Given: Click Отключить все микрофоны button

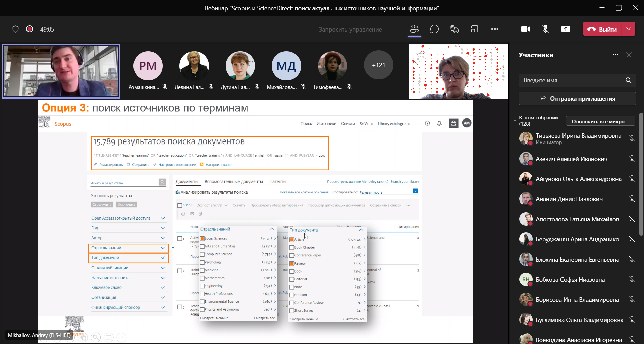Looking at the screenshot, I should (600, 121).
